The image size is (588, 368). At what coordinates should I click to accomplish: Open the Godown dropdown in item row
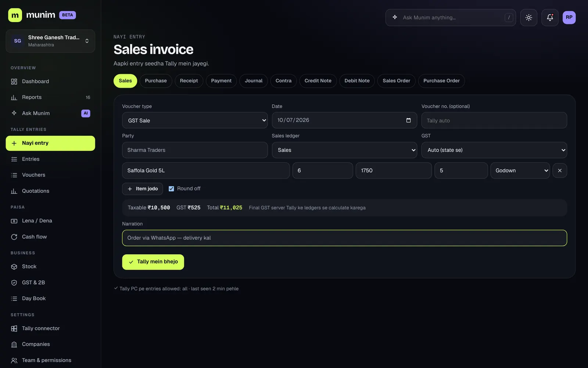[520, 170]
